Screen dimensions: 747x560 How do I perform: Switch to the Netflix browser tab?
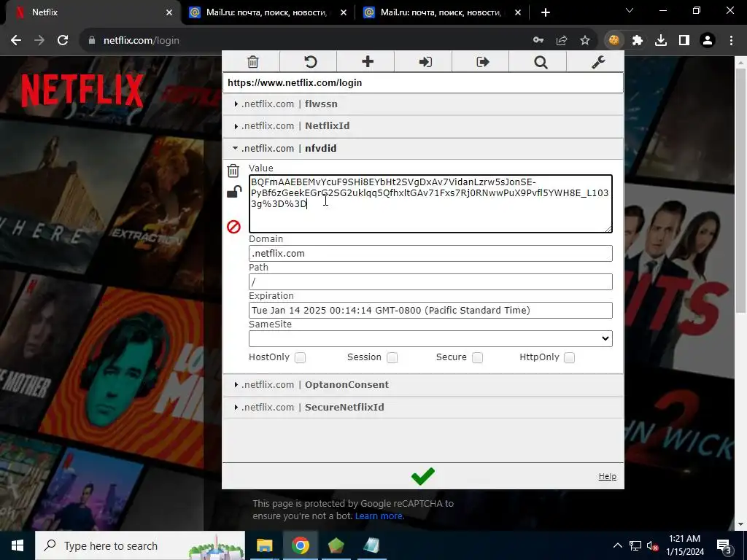click(90, 12)
